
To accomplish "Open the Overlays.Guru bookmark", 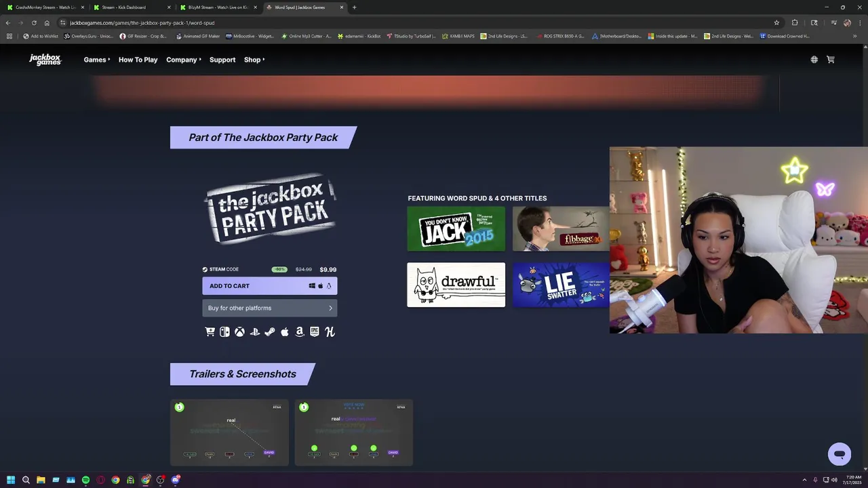I will [x=88, y=36].
